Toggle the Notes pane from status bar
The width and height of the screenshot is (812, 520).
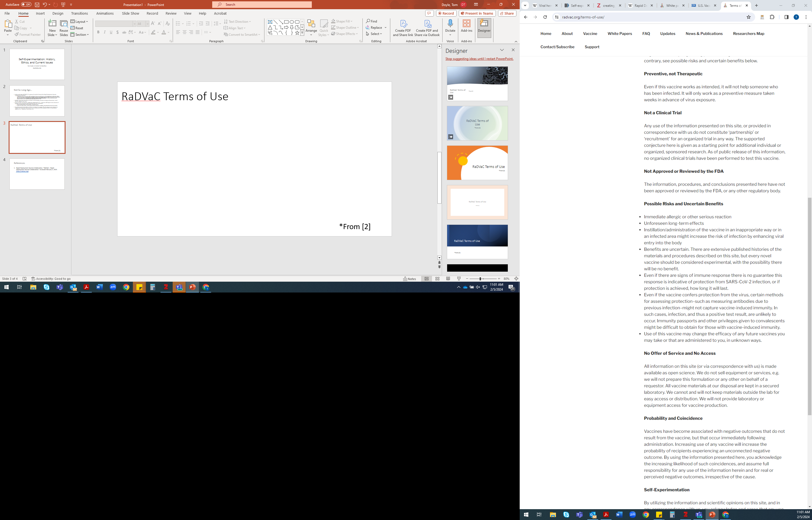[410, 279]
